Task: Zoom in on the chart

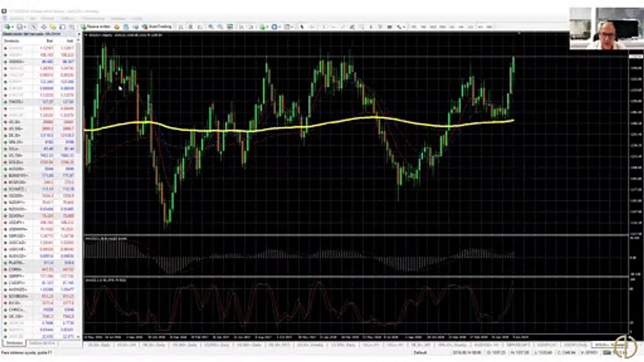Action: pyautogui.click(x=211, y=27)
